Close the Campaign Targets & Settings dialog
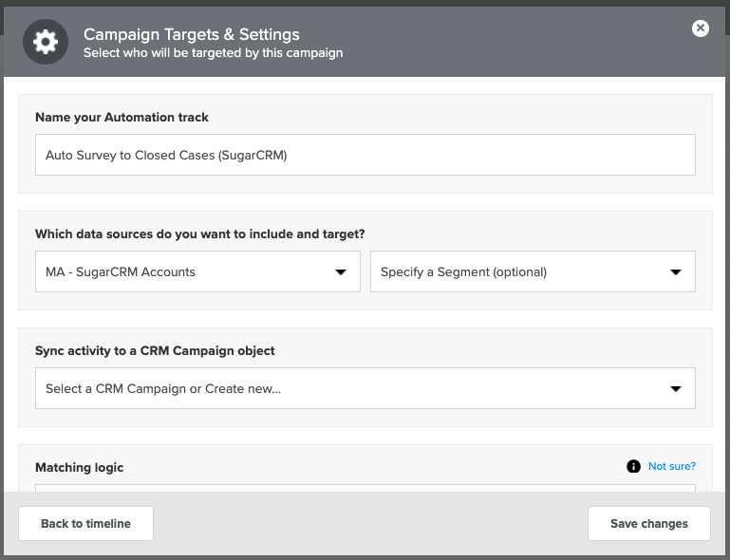730x560 pixels. [x=701, y=28]
